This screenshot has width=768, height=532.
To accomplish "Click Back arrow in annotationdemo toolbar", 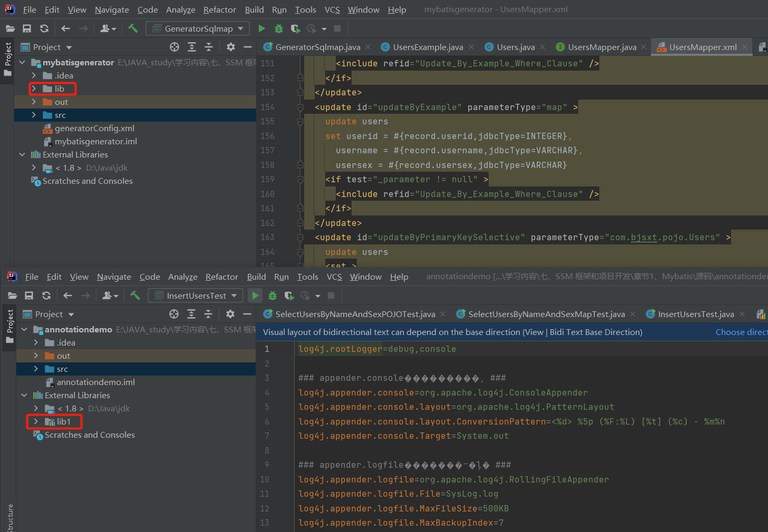I will 67,295.
